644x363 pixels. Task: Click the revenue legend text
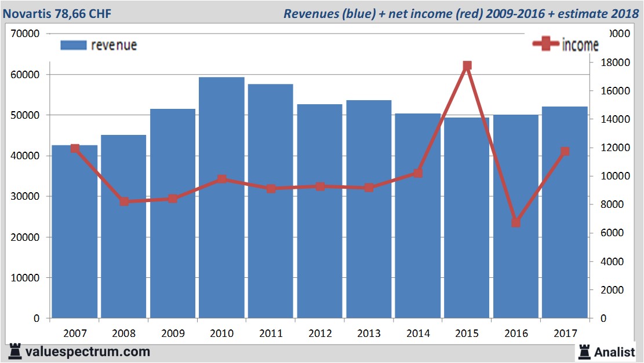pyautogui.click(x=114, y=45)
